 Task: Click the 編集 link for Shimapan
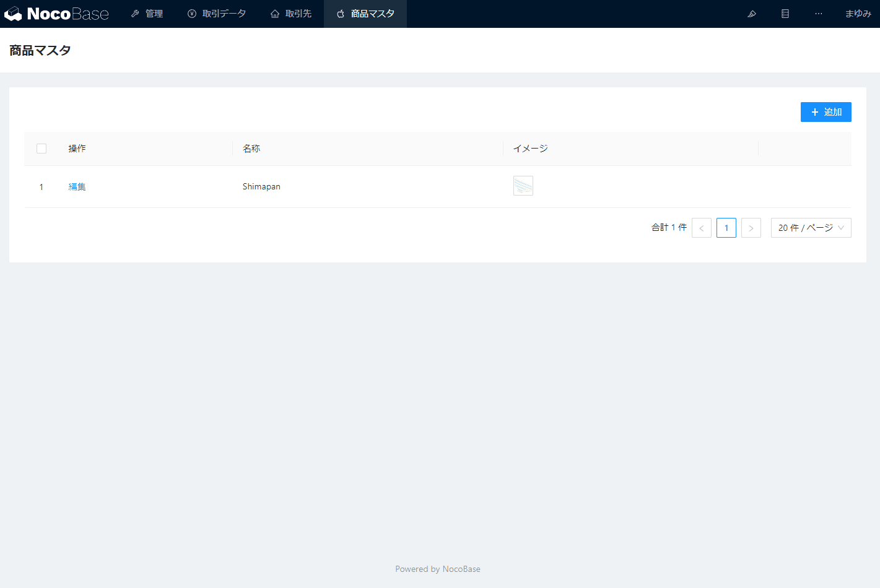(x=77, y=187)
